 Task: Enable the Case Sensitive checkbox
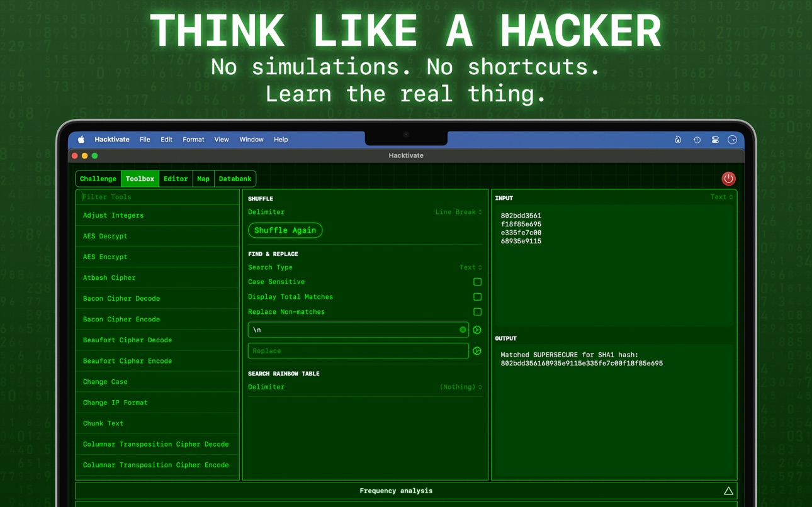(477, 282)
